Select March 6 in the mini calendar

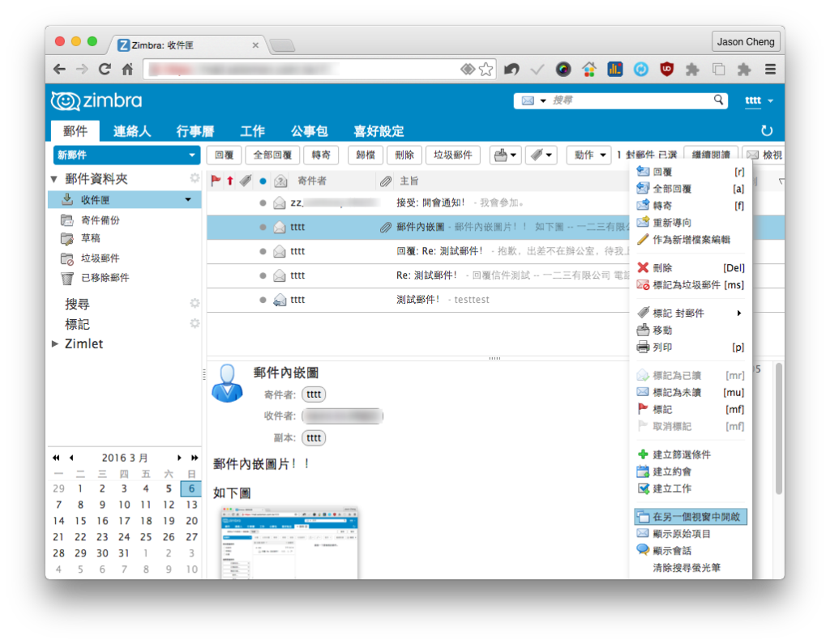pyautogui.click(x=191, y=488)
